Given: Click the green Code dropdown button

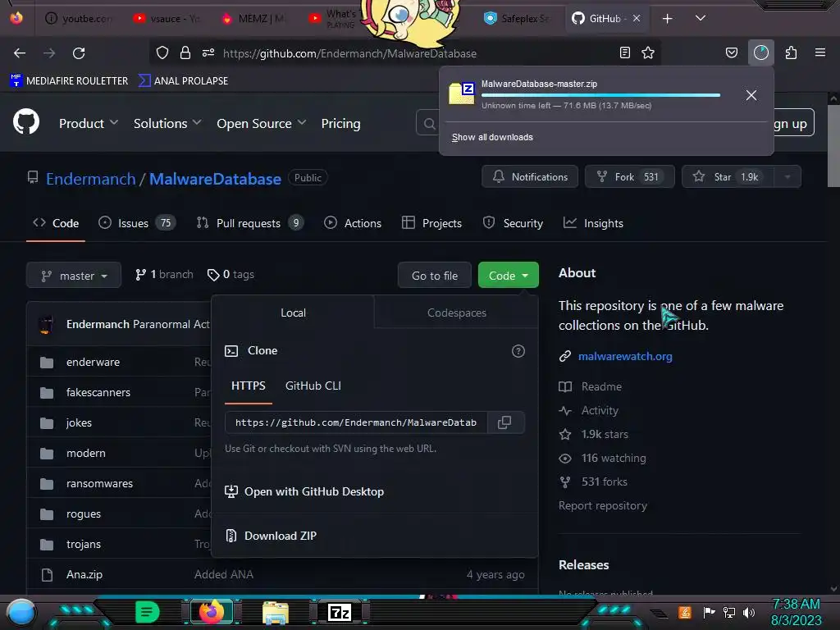Looking at the screenshot, I should (508, 276).
